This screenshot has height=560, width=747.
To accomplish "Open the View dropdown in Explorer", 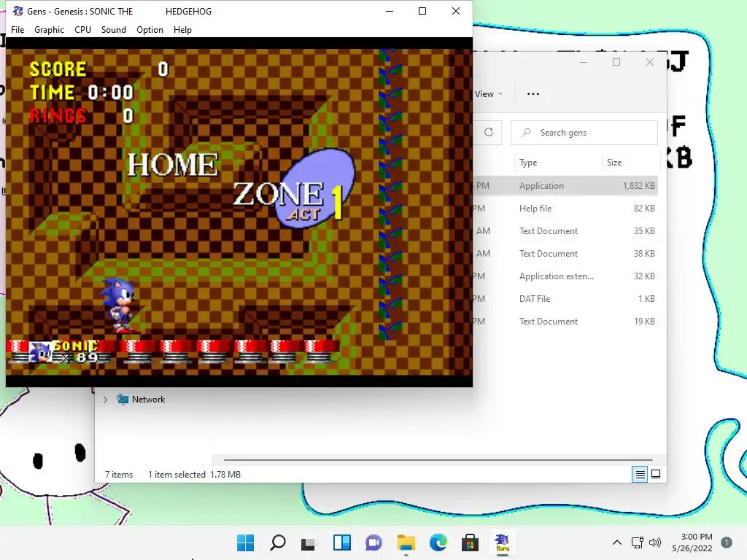I will coord(488,94).
